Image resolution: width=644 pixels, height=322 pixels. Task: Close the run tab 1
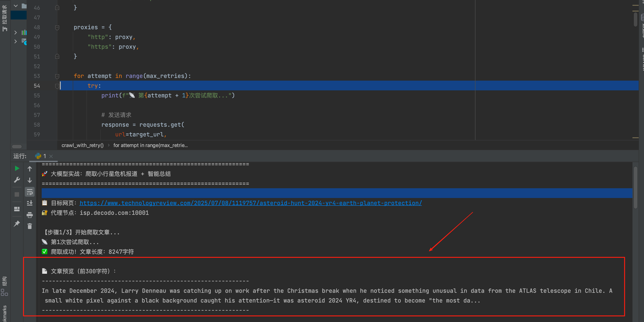(51, 156)
